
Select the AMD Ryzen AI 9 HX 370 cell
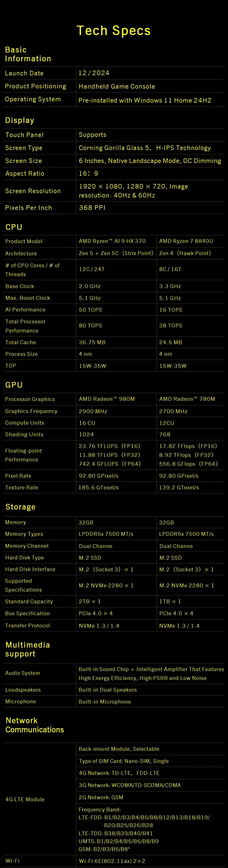112,241
